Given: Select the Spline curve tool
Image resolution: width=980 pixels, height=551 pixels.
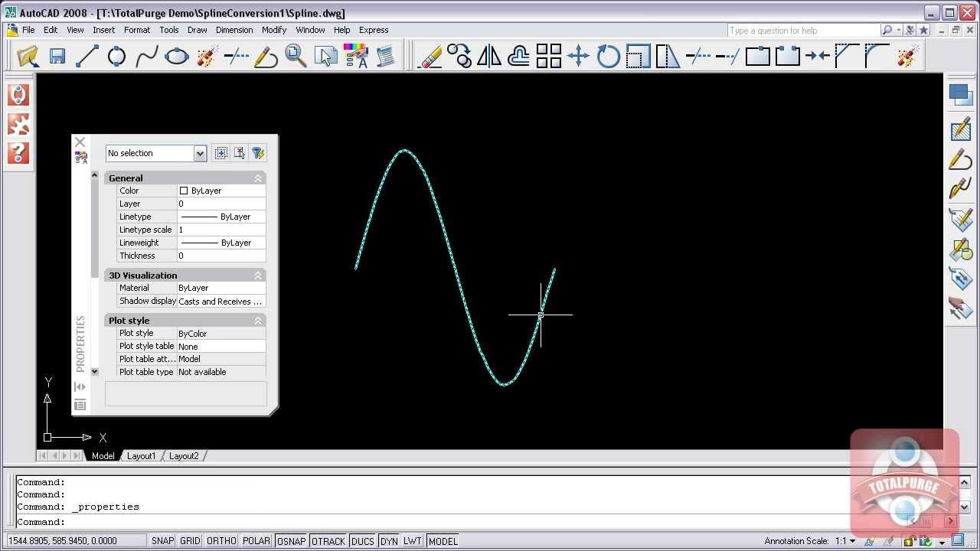Looking at the screenshot, I should tap(147, 56).
